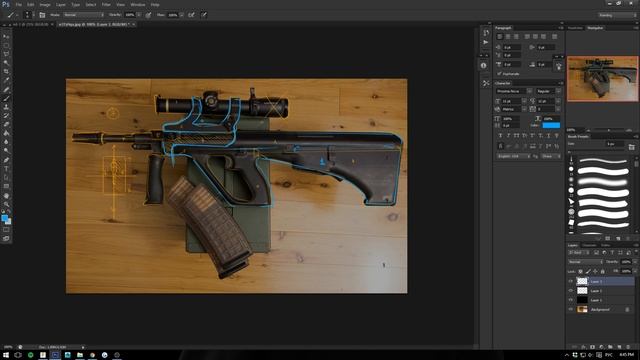Toggle lock all in Layers panel
This screenshot has height=360, width=640.
[x=602, y=271]
